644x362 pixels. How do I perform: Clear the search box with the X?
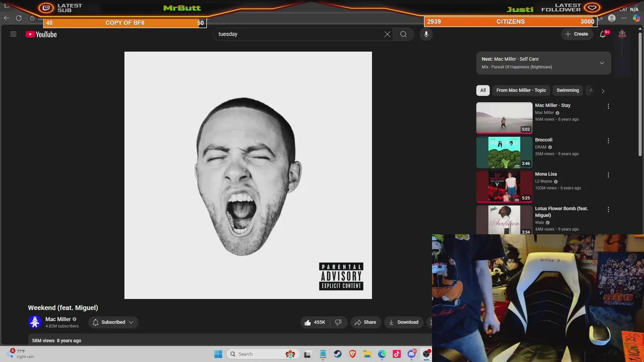(x=387, y=34)
